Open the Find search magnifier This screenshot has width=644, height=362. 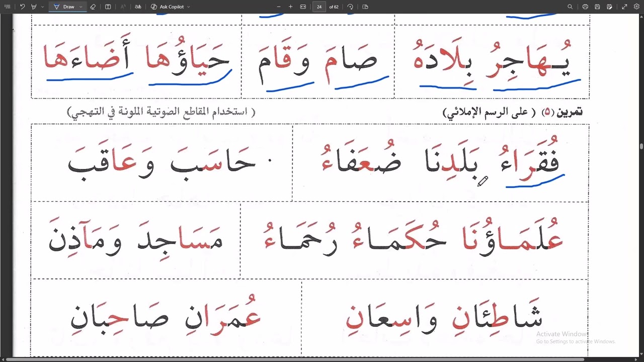click(x=570, y=7)
